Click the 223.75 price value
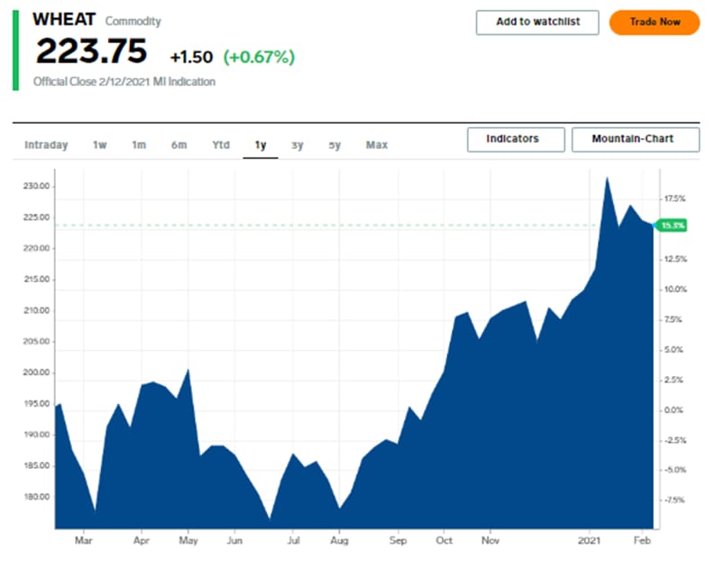This screenshot has width=724, height=588. point(91,52)
